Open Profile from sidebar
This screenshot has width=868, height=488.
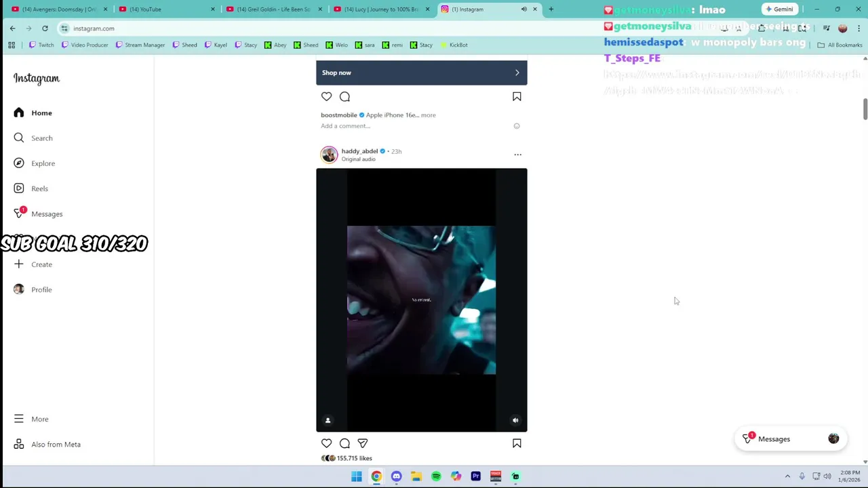click(x=33, y=289)
